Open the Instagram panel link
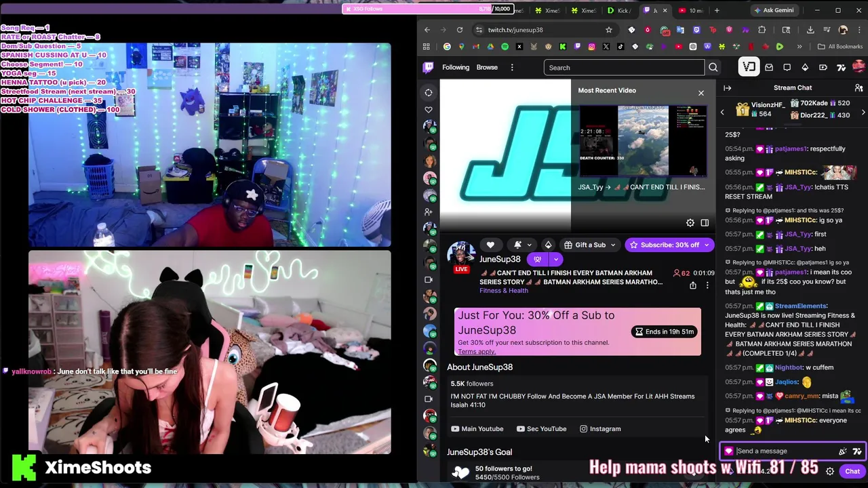 [x=600, y=428]
